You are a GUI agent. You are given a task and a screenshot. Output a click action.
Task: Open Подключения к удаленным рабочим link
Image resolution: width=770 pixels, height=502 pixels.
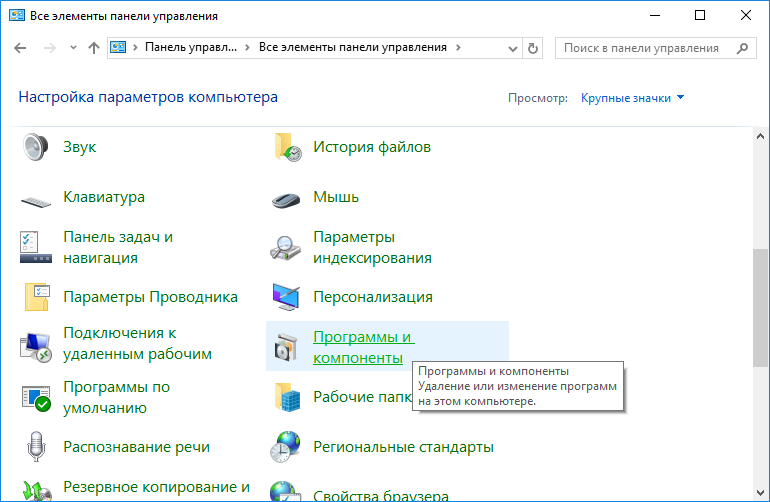click(138, 343)
